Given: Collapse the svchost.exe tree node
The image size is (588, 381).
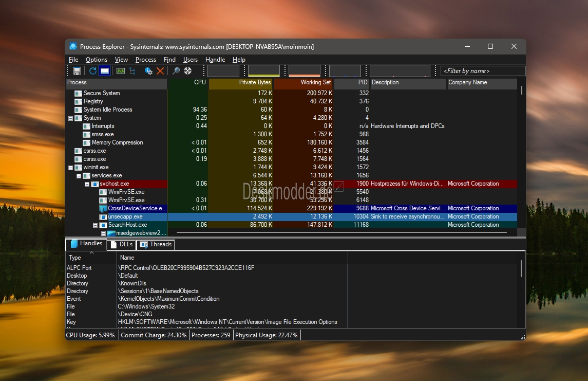Looking at the screenshot, I should pyautogui.click(x=87, y=184).
